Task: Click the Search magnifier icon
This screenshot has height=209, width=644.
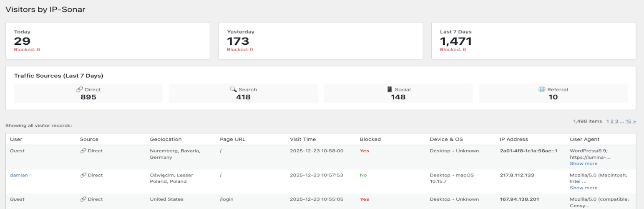Action: (233, 89)
